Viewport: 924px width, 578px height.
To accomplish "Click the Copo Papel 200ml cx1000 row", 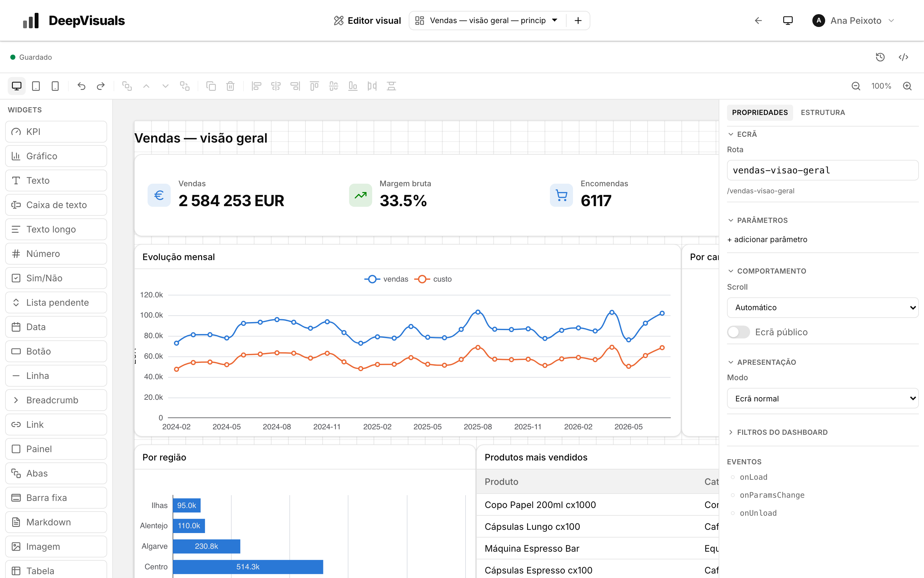I will click(x=597, y=504).
